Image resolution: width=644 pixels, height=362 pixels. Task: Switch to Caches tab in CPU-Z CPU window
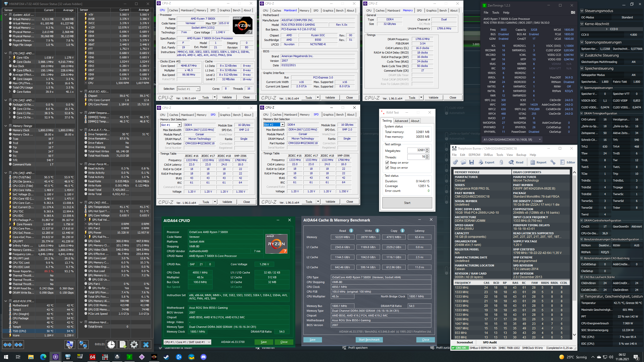point(173,10)
